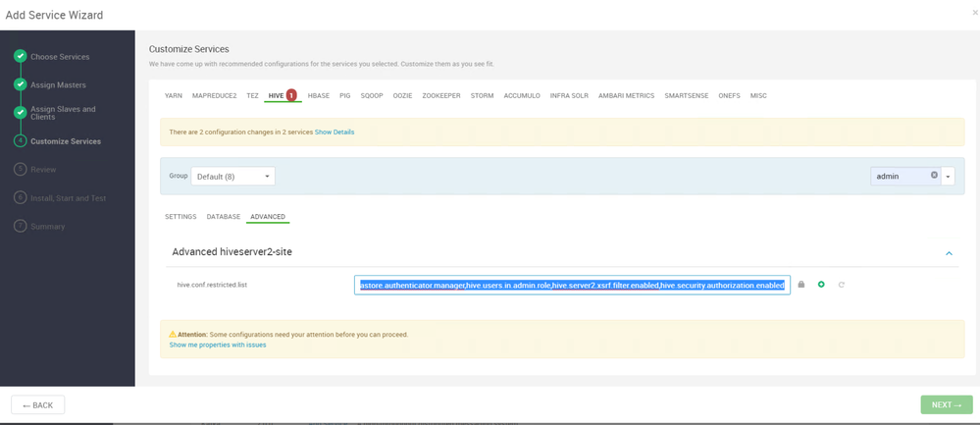The image size is (980, 425).
Task: Switch to the MISC service tab
Action: pos(758,95)
